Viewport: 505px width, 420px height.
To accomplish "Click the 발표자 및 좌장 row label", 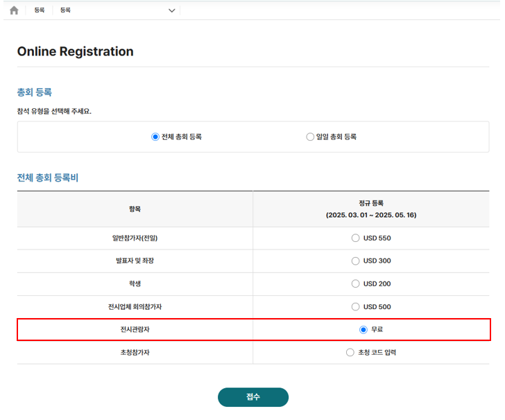I will click(x=135, y=261).
